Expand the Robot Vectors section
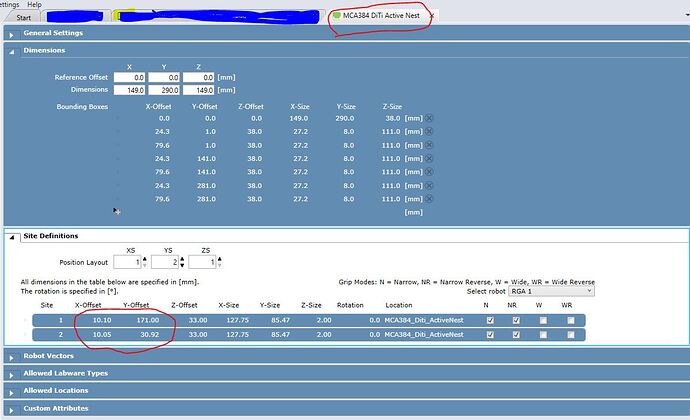Image resolution: width=690 pixels, height=420 pixels. 11,357
